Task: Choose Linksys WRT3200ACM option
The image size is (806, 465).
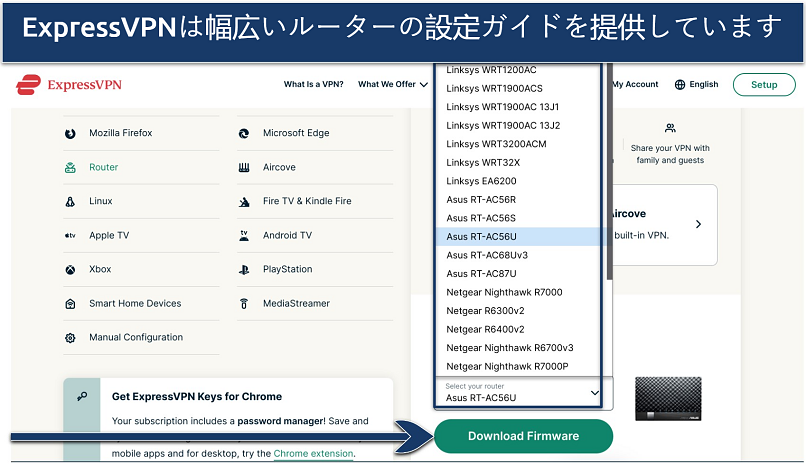Action: [x=496, y=144]
